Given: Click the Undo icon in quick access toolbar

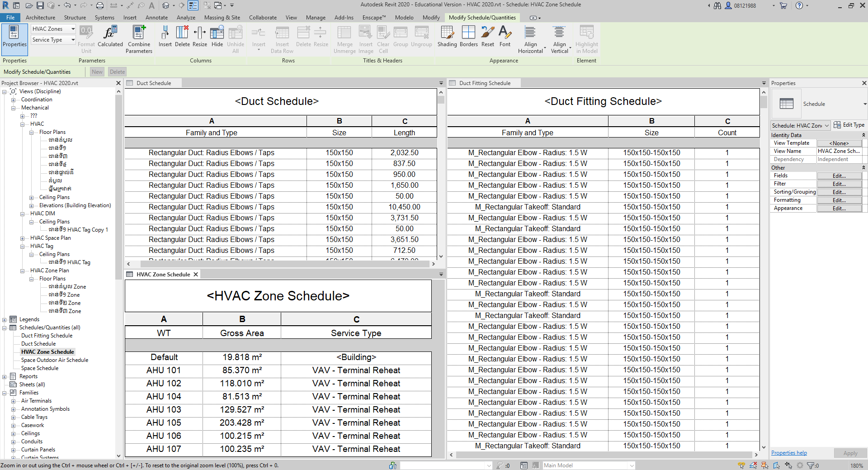Looking at the screenshot, I should [67, 5].
